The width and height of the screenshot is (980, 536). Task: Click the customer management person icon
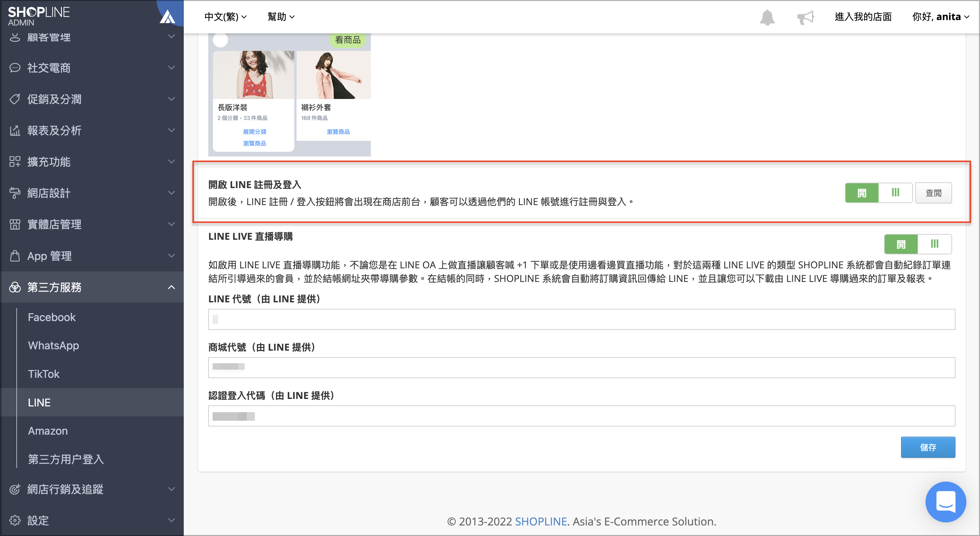(x=15, y=37)
